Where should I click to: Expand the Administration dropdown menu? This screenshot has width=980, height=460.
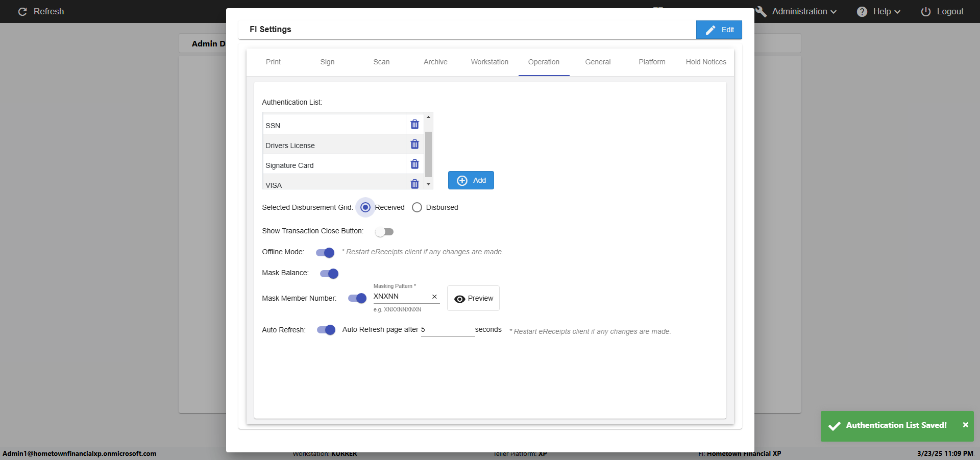point(799,12)
